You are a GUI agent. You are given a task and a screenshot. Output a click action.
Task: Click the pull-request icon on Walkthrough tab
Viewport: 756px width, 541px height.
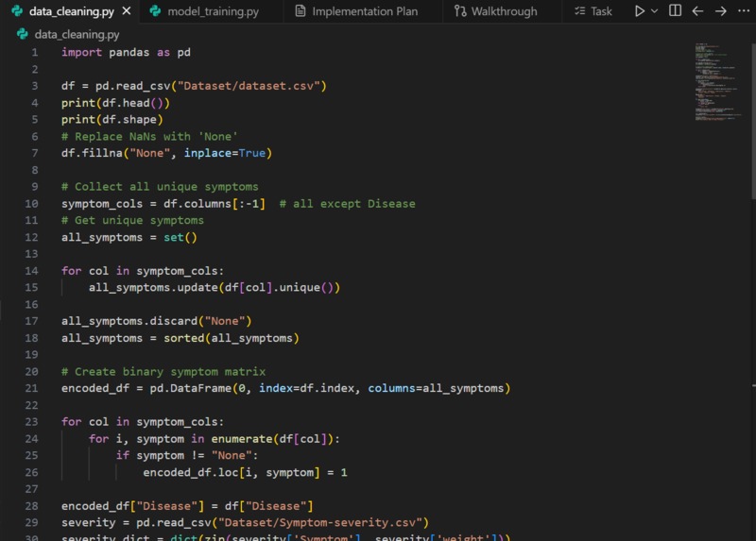pos(460,11)
